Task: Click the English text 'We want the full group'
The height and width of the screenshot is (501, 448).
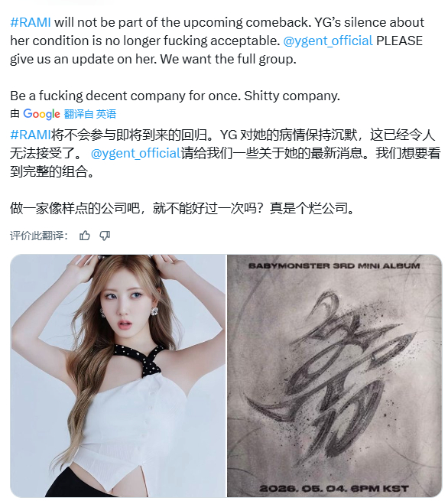Action: tap(228, 59)
